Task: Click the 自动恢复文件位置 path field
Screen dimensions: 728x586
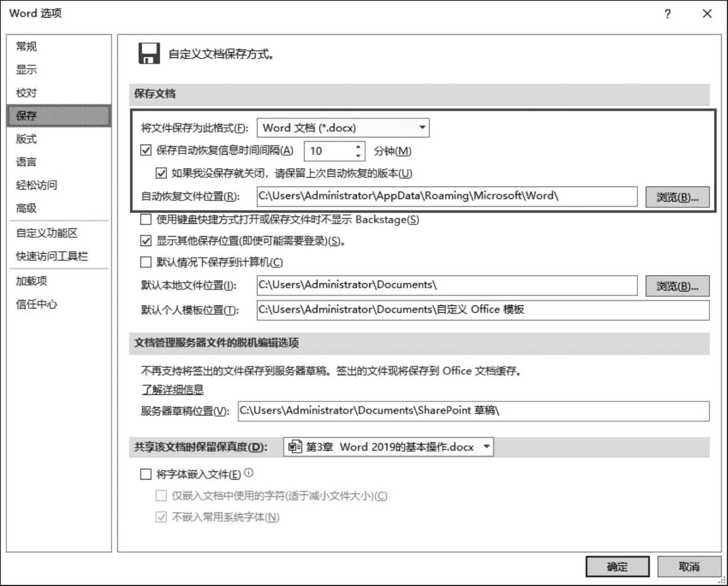Action: [x=447, y=196]
